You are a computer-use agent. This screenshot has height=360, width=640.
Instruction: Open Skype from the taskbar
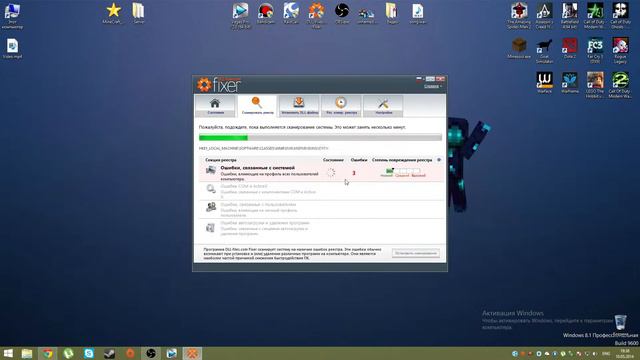[89, 353]
